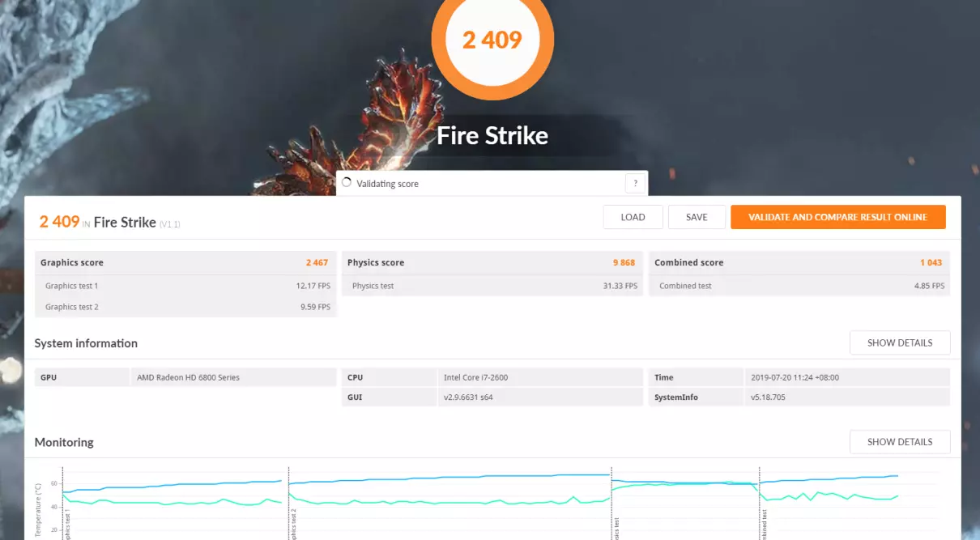Show details for System information
This screenshot has height=540, width=980.
click(900, 342)
